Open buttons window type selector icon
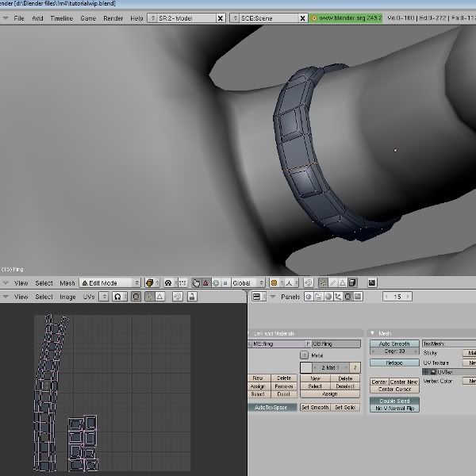The image size is (476, 476). (259, 297)
